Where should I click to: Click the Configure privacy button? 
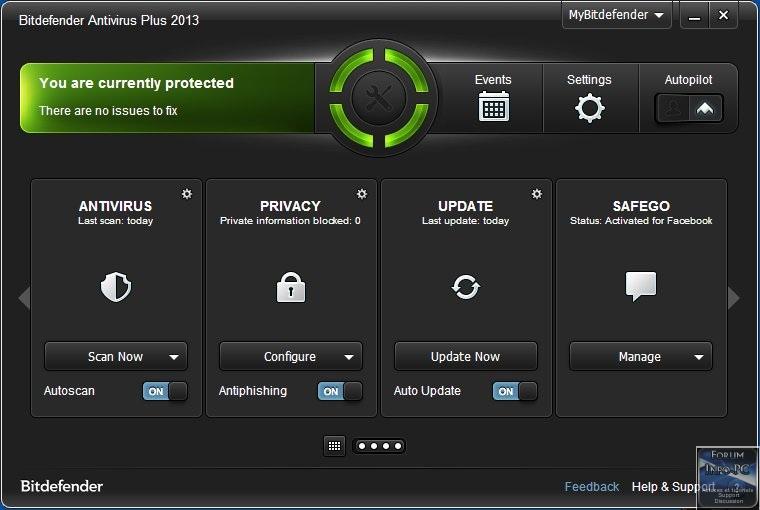tap(290, 357)
